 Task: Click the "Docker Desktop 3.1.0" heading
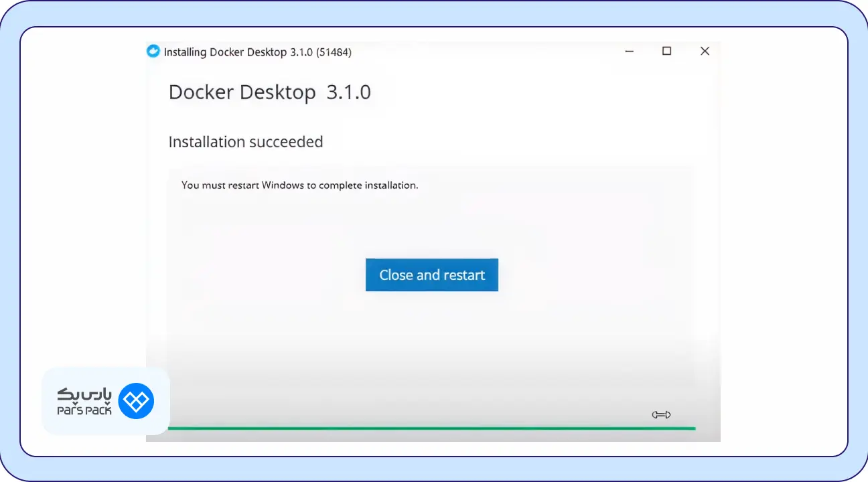(x=270, y=92)
